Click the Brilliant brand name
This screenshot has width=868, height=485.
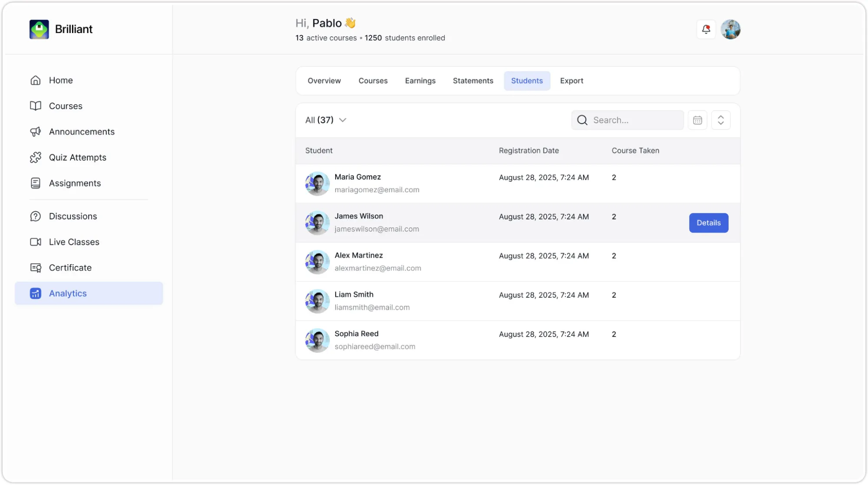[74, 29]
